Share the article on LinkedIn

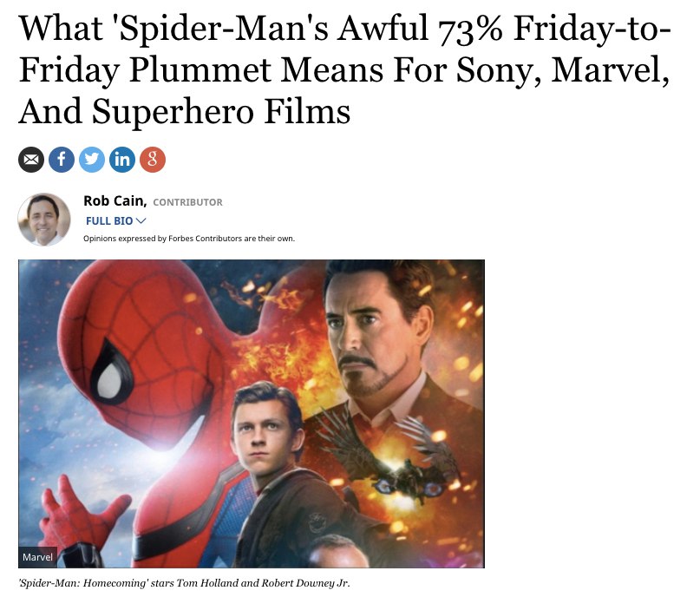[122, 161]
